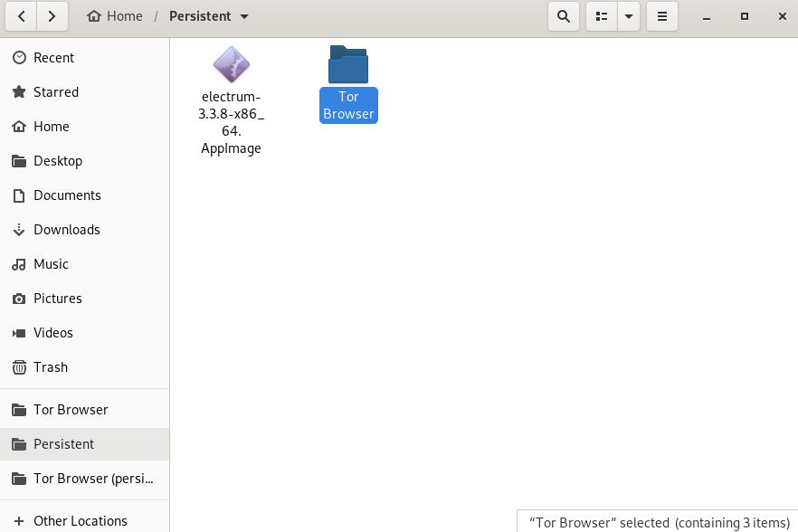Select Persistent bookmark in sidebar
The image size is (798, 532).
[x=84, y=444]
